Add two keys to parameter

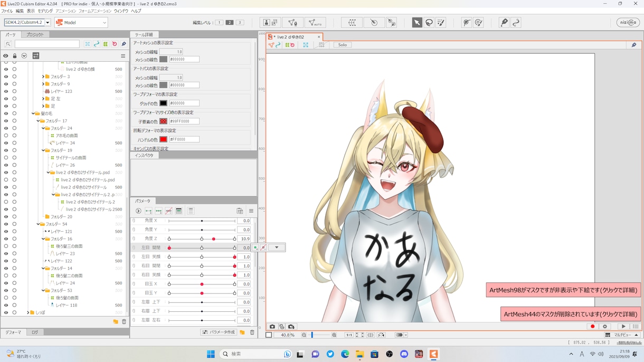pos(148,211)
